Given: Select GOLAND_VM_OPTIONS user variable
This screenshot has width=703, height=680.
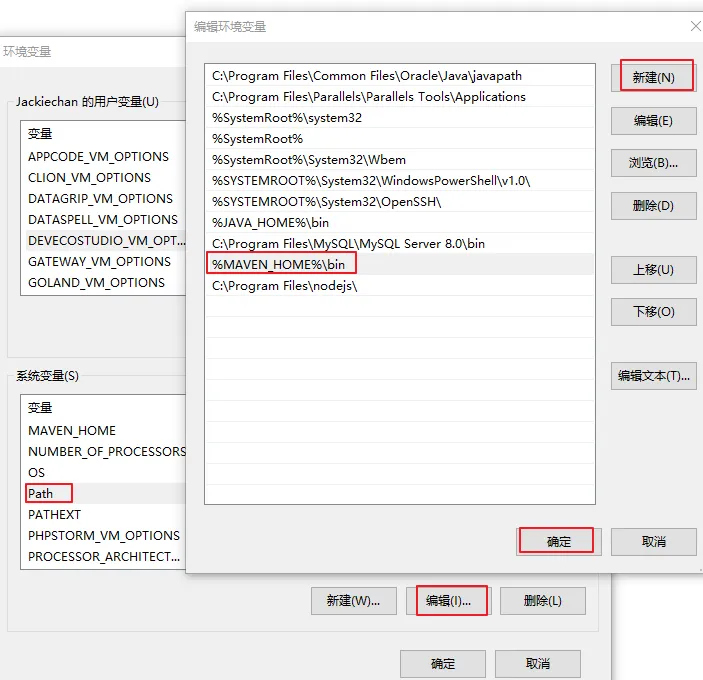Looking at the screenshot, I should 96,283.
